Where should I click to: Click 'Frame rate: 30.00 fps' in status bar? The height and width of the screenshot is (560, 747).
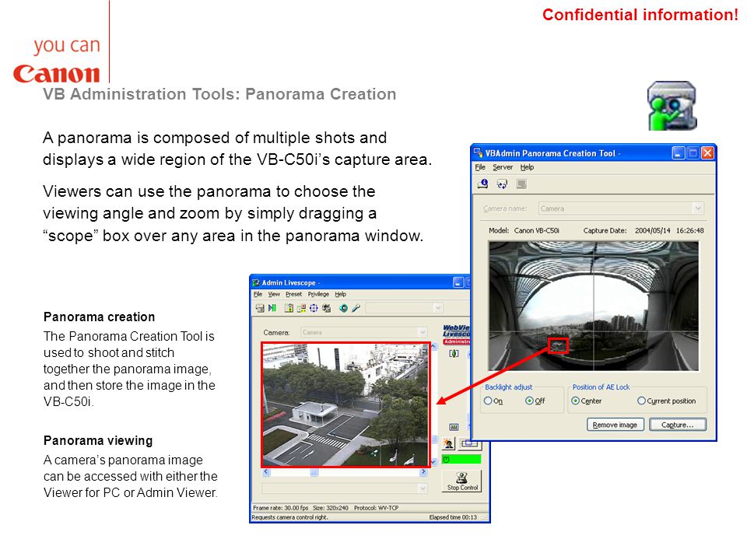(x=281, y=508)
